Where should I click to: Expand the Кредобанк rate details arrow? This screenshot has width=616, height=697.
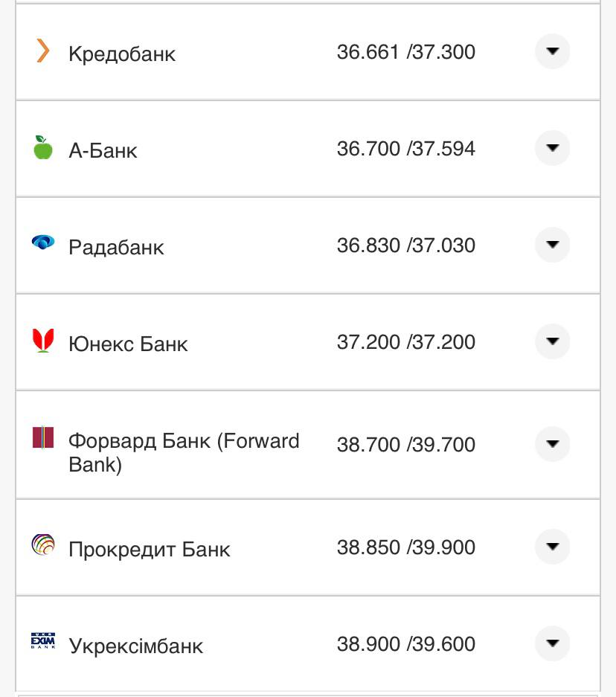pos(552,51)
